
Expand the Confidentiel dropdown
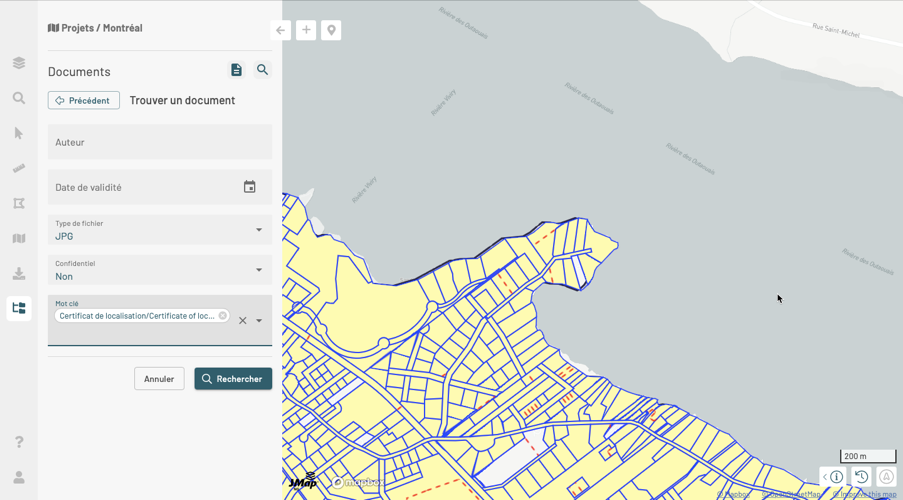pyautogui.click(x=258, y=270)
